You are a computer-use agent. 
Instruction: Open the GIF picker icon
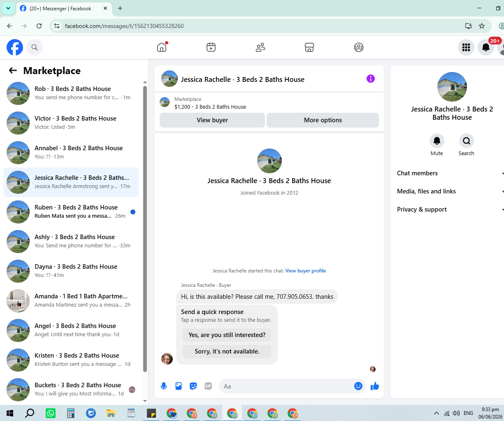pos(208,386)
